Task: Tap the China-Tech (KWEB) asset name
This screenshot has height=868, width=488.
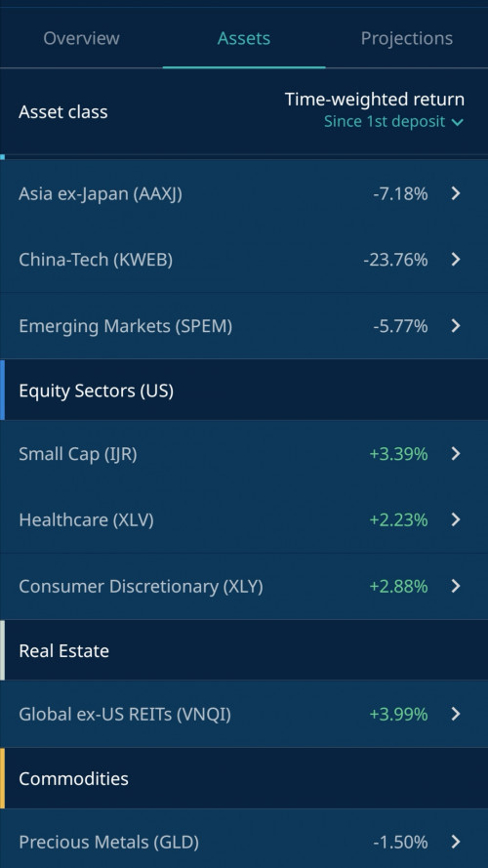Action: (x=96, y=259)
